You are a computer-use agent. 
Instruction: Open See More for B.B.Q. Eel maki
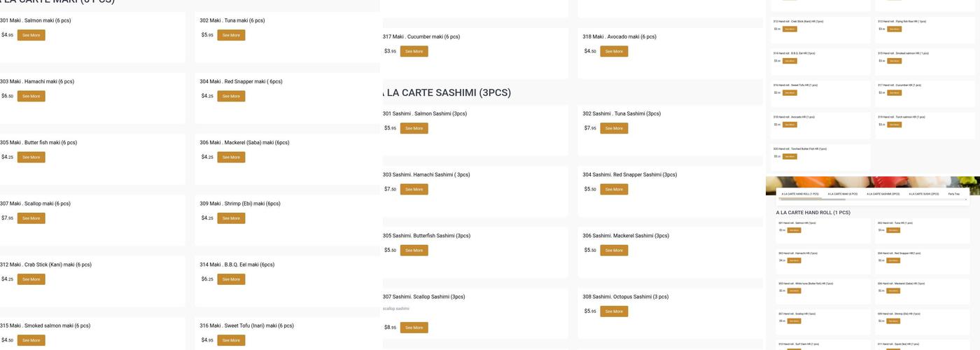(x=231, y=279)
